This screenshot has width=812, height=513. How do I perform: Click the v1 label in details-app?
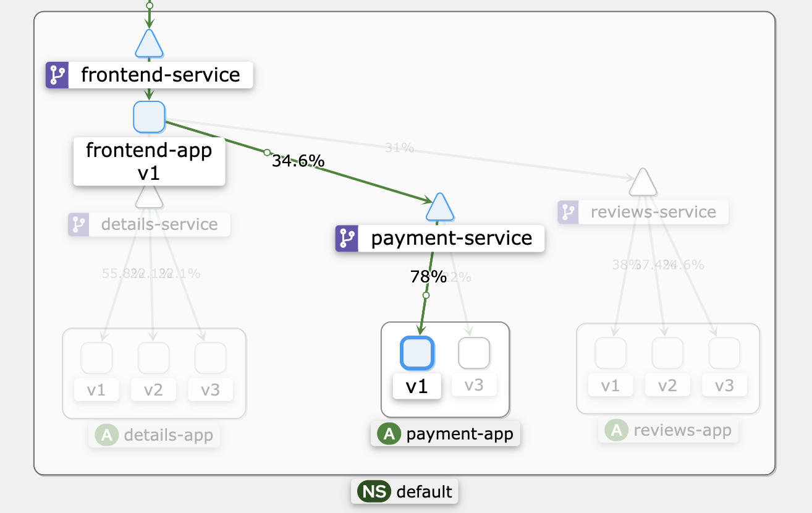pyautogui.click(x=96, y=390)
